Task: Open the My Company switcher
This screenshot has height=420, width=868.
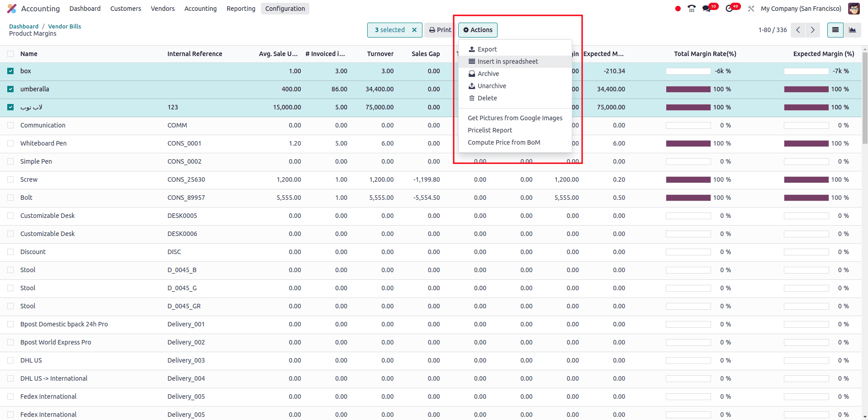Action: (x=801, y=9)
